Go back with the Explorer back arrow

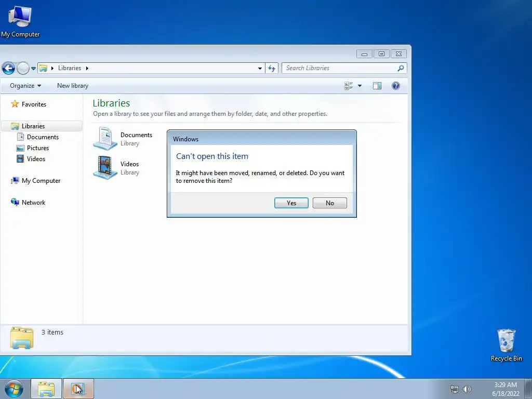tap(8, 68)
